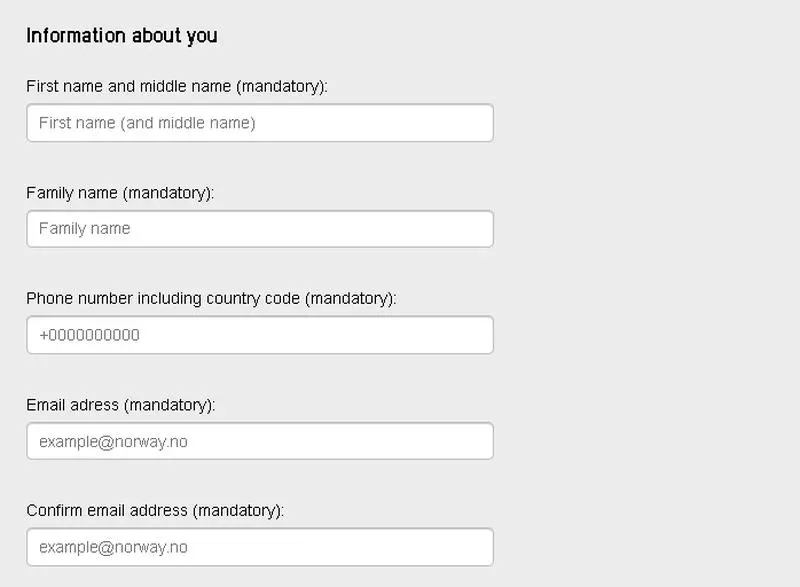
Task: Click the 'First name and middle name (mandatory)' label
Action: pos(176,87)
